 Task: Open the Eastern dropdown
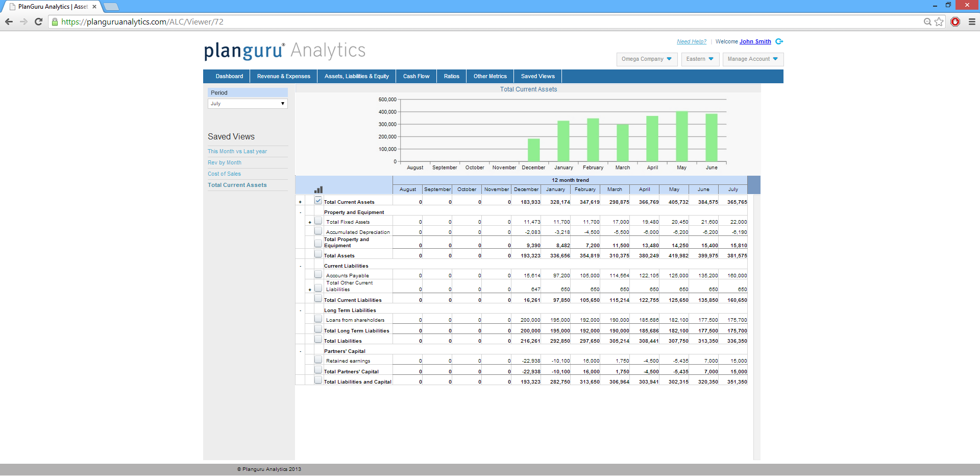700,59
